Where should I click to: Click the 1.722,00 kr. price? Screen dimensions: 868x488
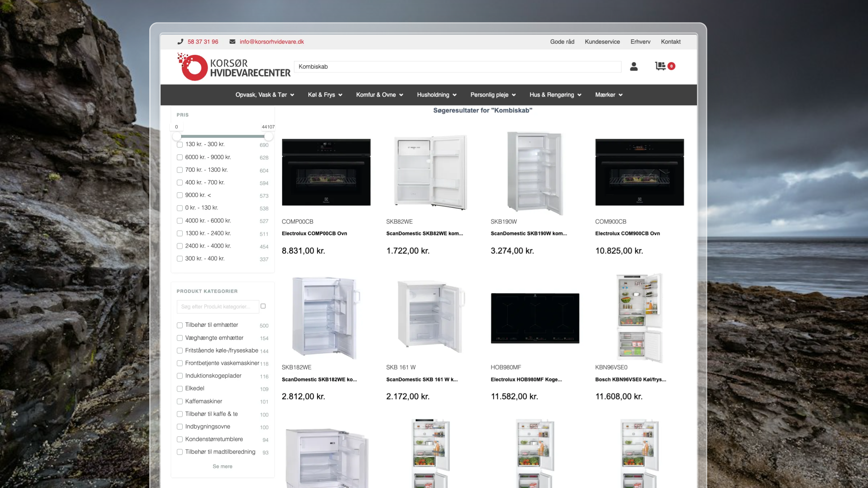click(408, 251)
